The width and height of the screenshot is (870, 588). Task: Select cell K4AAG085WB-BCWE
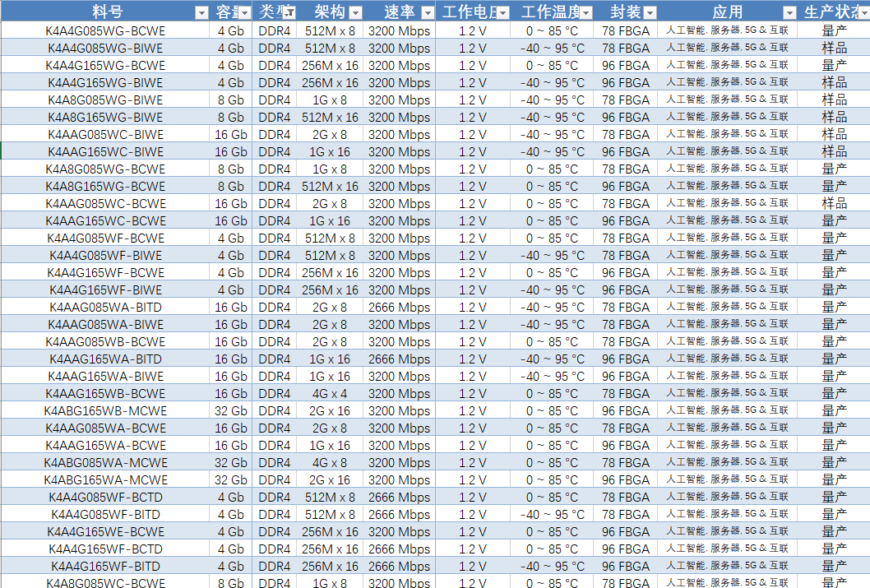pos(105,342)
